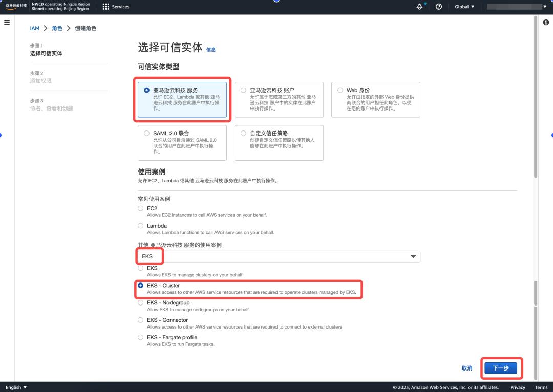Viewport: 553px width, 392px height.
Task: Click the 下一步 button
Action: (x=501, y=368)
